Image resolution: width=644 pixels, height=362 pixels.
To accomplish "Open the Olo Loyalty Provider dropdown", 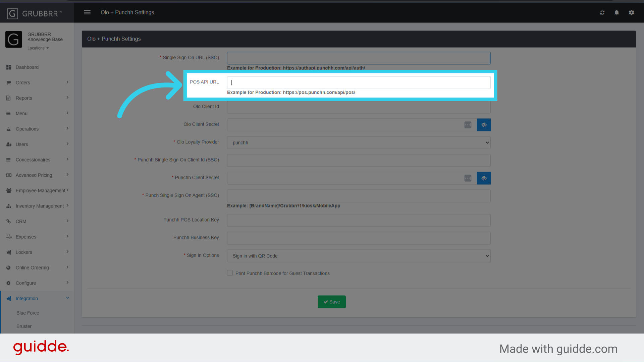I will click(359, 143).
